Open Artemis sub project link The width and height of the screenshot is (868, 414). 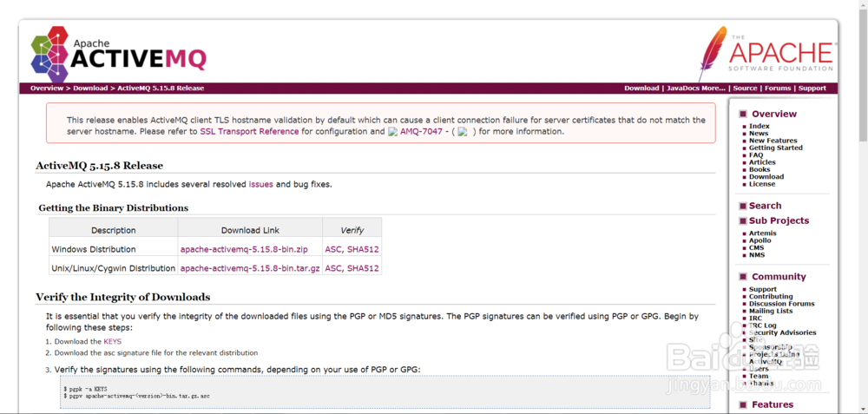[763, 233]
